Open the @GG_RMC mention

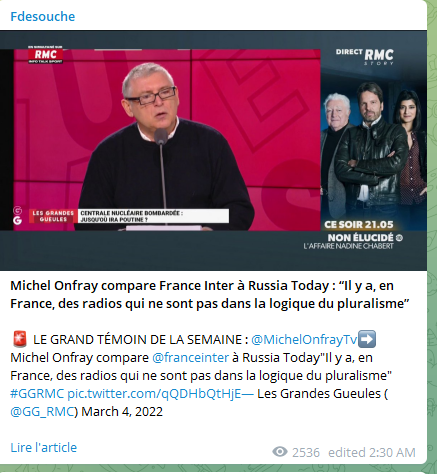[42, 412]
